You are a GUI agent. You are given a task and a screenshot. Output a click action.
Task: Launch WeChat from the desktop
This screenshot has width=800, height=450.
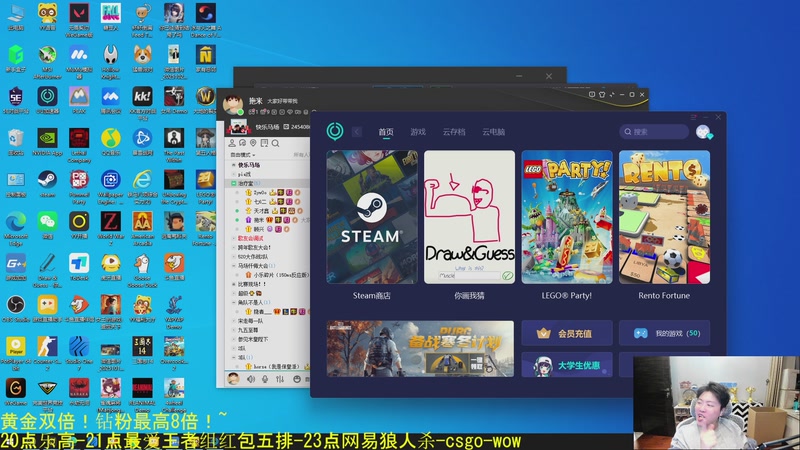point(47,224)
